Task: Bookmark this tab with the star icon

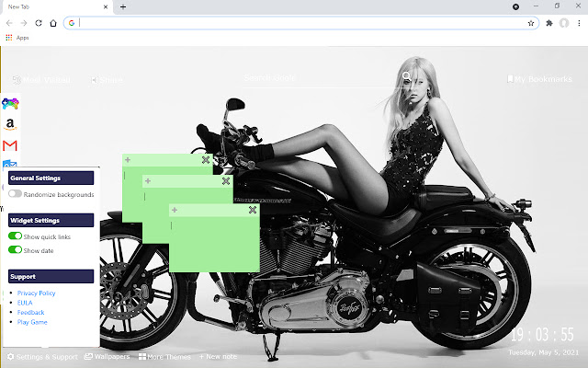Action: point(531,23)
